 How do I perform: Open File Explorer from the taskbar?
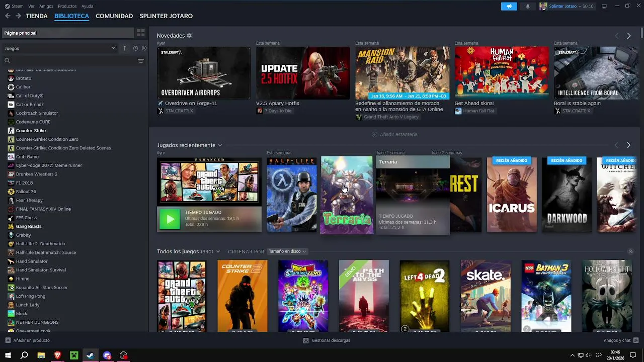tap(41, 355)
